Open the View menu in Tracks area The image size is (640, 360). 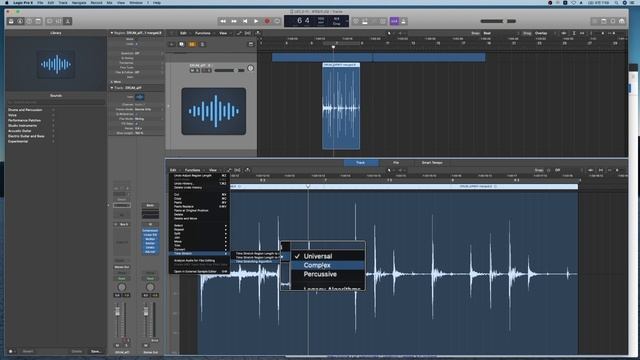click(223, 33)
